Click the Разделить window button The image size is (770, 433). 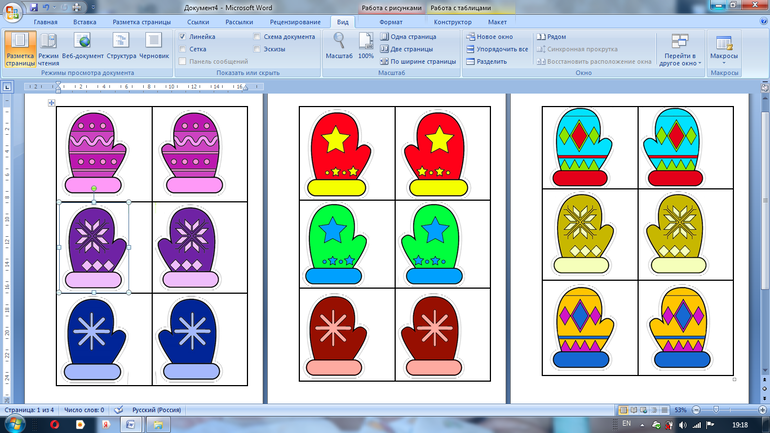pos(490,61)
